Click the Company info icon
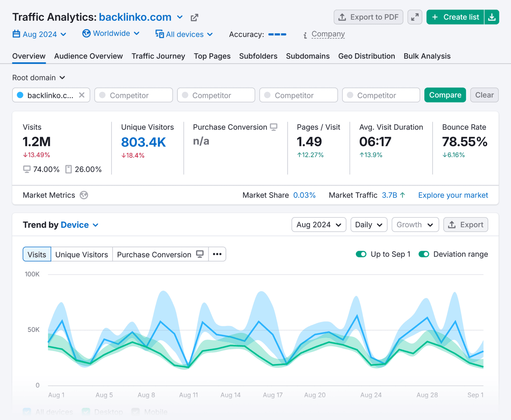Image resolution: width=511 pixels, height=420 pixels. (x=305, y=35)
